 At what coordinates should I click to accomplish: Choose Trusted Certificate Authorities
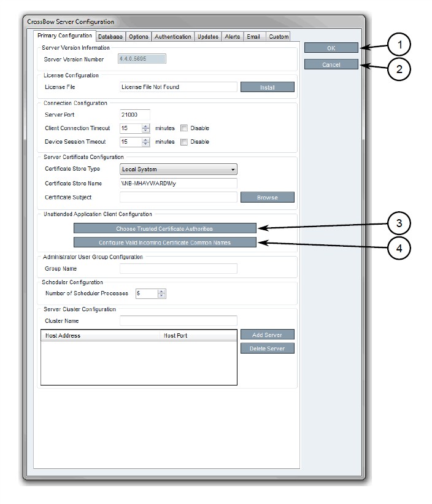click(x=165, y=228)
